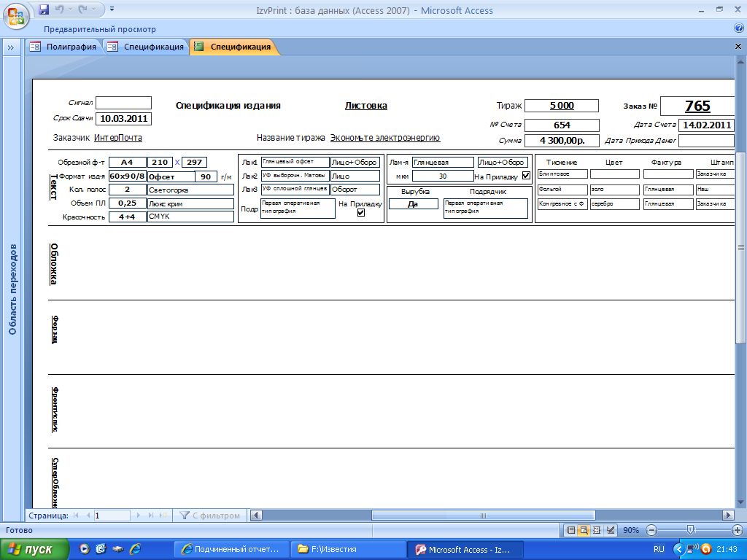Click the Сумма value 4 300,00р.
Screen dimensions: 747x560
pyautogui.click(x=562, y=141)
